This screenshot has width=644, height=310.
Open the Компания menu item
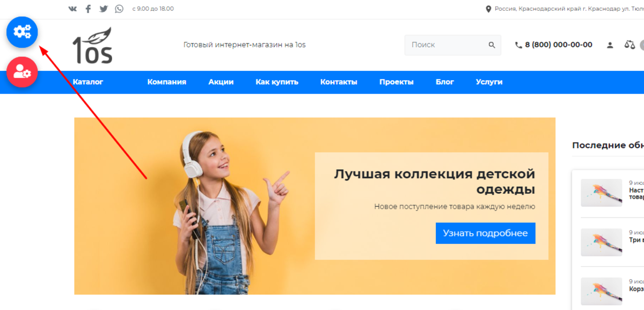point(167,82)
